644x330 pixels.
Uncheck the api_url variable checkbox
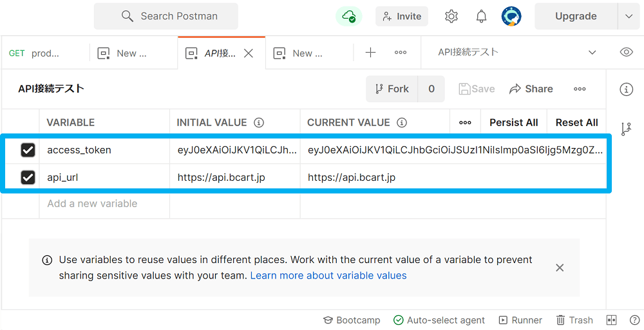[x=28, y=178]
